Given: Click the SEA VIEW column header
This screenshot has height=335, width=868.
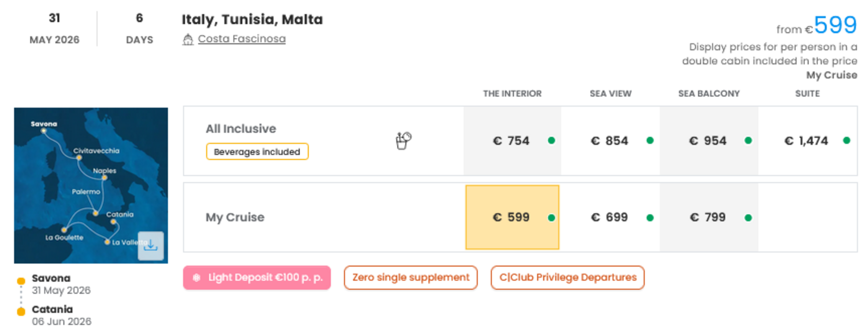Looking at the screenshot, I should 611,93.
